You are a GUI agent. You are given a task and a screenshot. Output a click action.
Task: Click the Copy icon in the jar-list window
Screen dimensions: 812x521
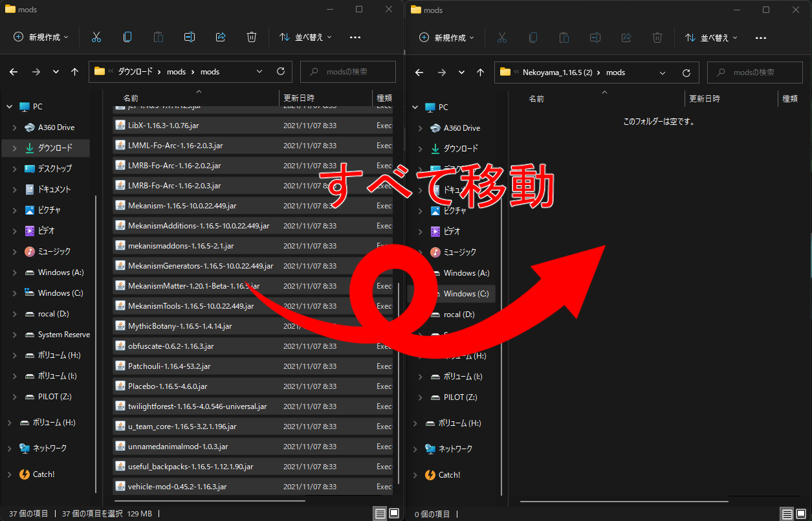tap(127, 37)
